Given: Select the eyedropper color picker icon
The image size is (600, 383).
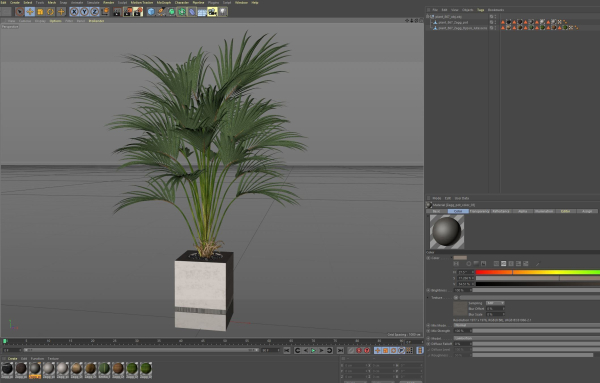Looking at the screenshot, I should (538, 264).
